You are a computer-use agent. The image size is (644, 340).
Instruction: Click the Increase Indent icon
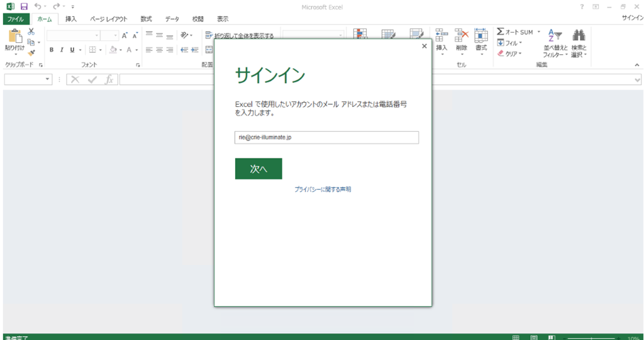click(195, 50)
